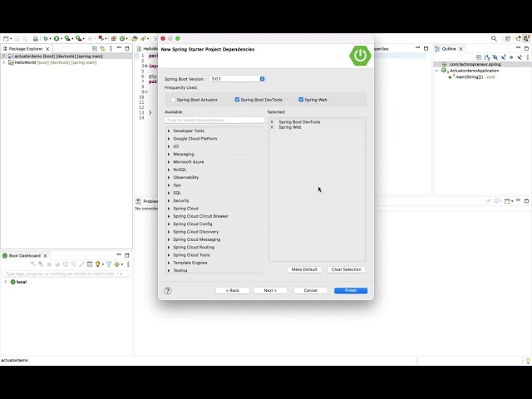The height and width of the screenshot is (399, 532).
Task: Expand the Google Cloud Platform category
Action: pos(169,139)
